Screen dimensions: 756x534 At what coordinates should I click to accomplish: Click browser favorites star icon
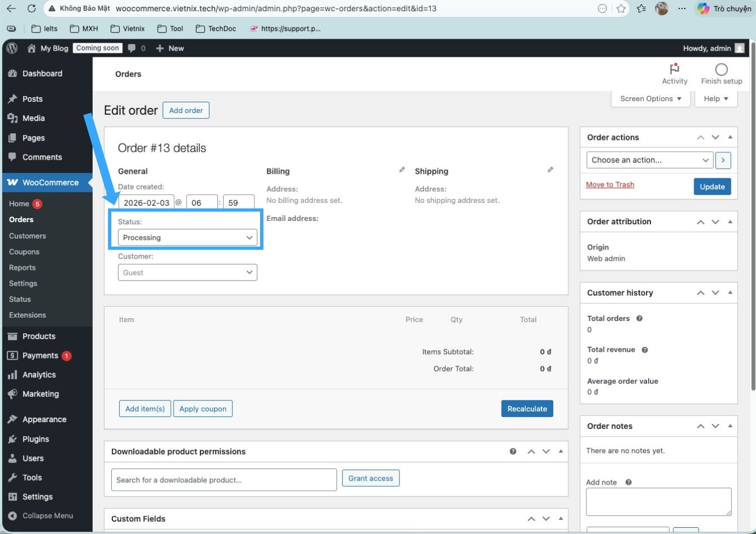(621, 8)
